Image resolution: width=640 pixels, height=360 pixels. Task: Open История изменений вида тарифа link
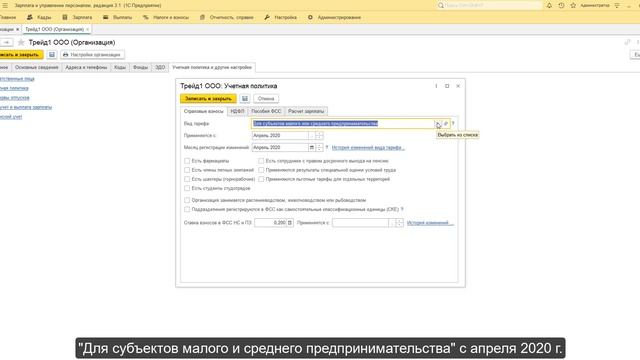coord(368,148)
